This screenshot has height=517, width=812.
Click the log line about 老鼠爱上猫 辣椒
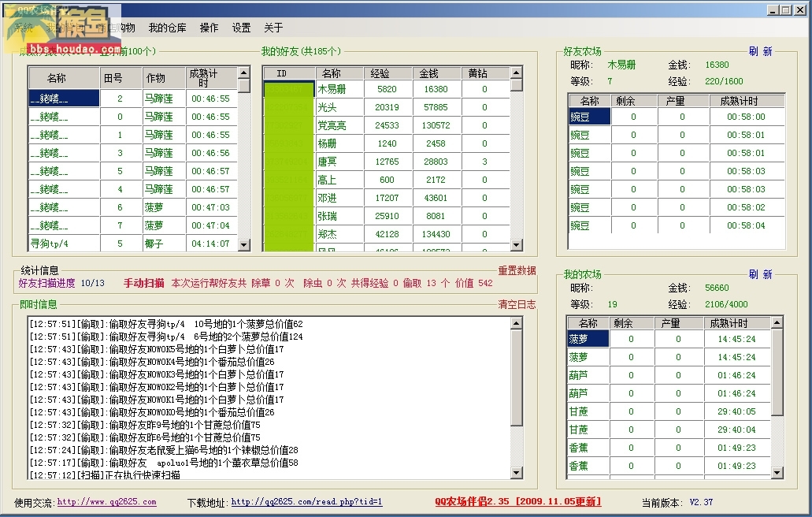164,450
